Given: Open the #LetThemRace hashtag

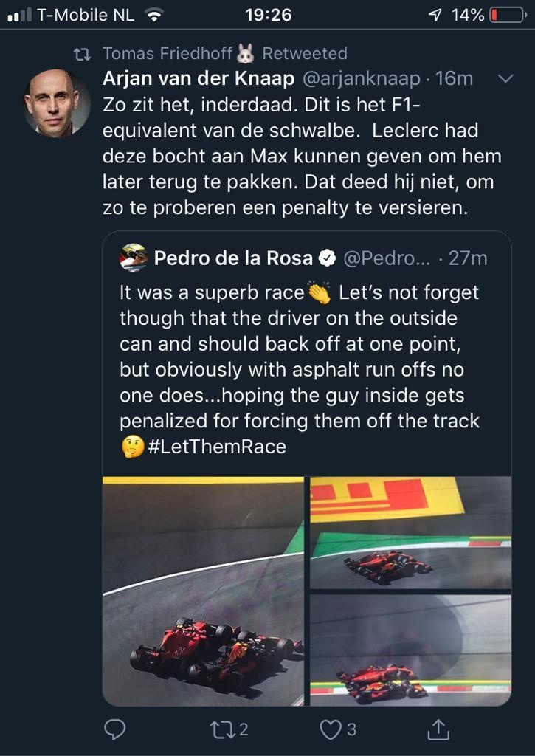Looking at the screenshot, I should (x=216, y=447).
